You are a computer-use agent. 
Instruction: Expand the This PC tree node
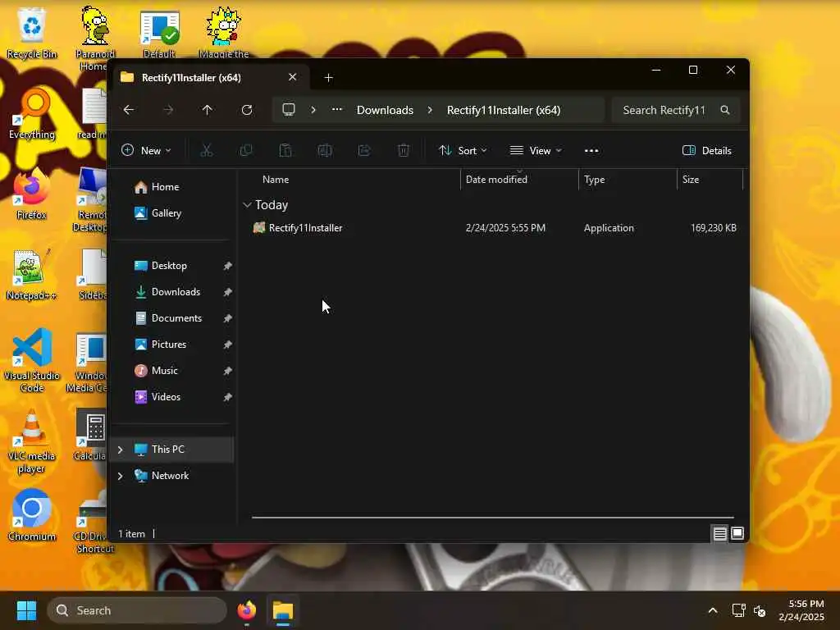(x=120, y=450)
